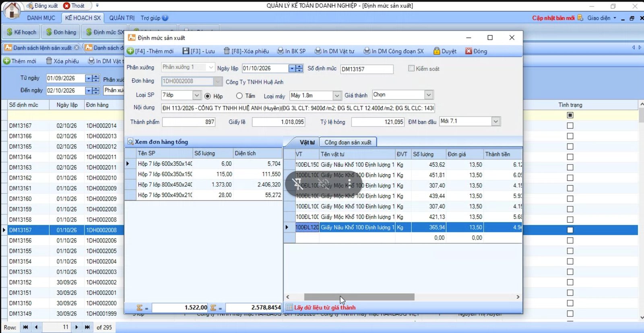644x333 pixels.
Task: Print using In BK SP printer icon
Action: 281,51
